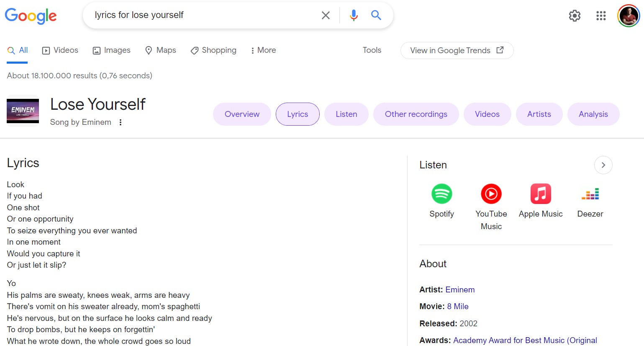Click the results count text
The width and height of the screenshot is (644, 346).
click(80, 76)
